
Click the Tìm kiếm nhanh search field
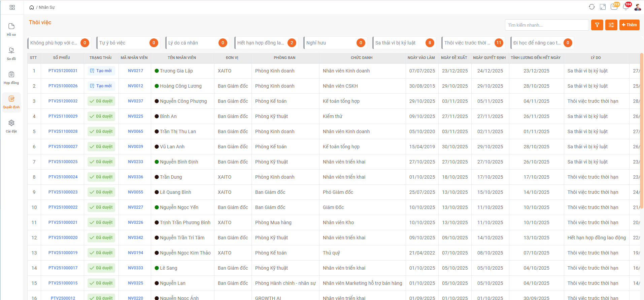click(546, 25)
